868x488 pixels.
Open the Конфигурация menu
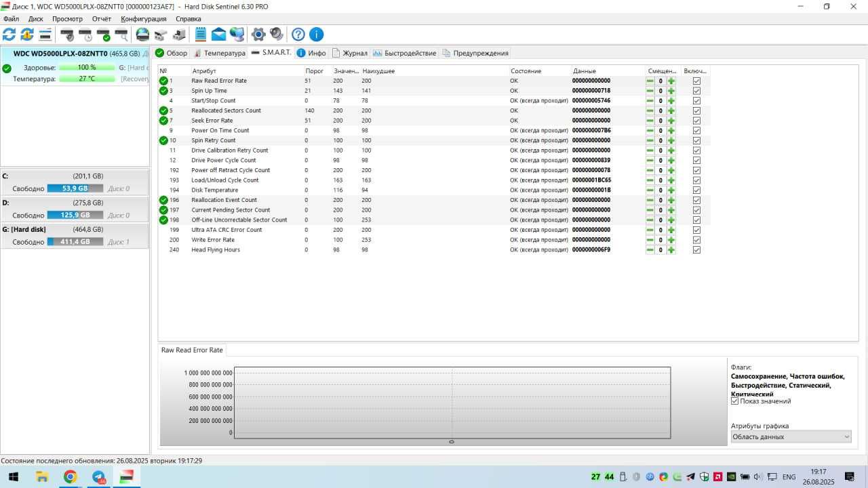pos(144,19)
